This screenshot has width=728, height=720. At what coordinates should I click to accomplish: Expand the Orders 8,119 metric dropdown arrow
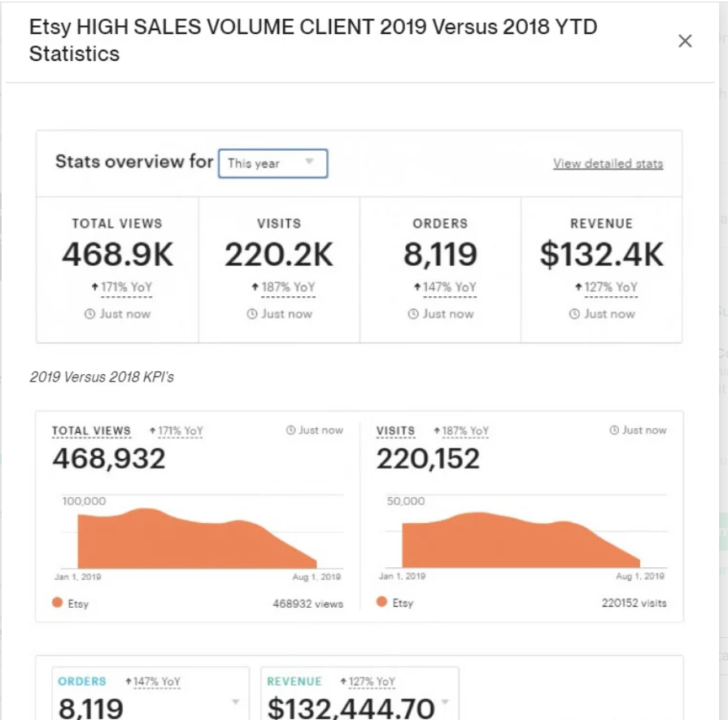[x=236, y=701]
